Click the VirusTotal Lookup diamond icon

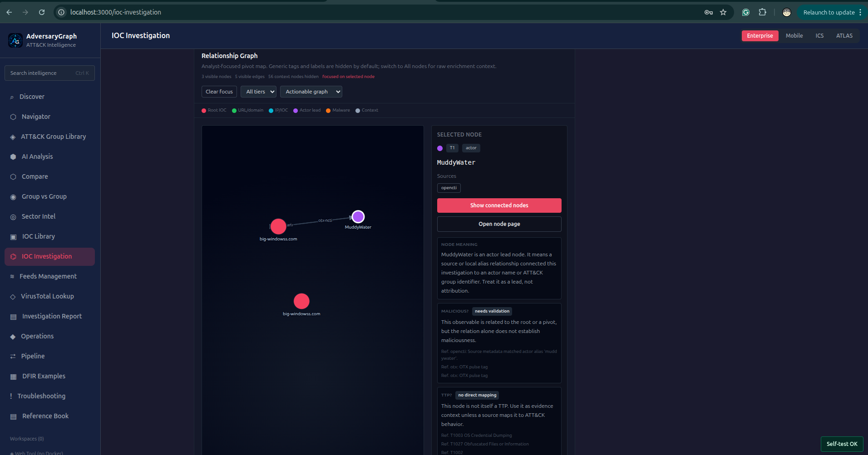(13, 297)
